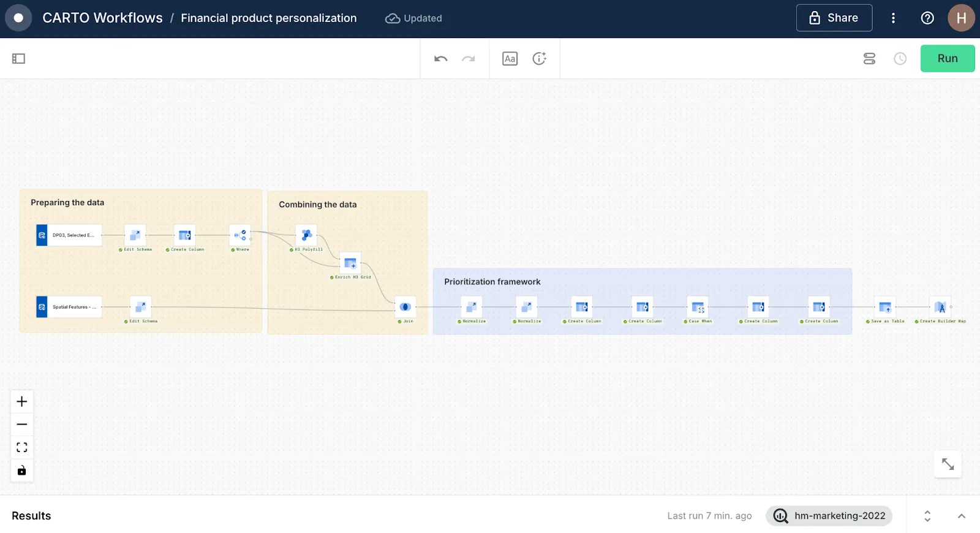Expand the Results panel with chevron
Screen dimensions: 980x533
(x=961, y=516)
